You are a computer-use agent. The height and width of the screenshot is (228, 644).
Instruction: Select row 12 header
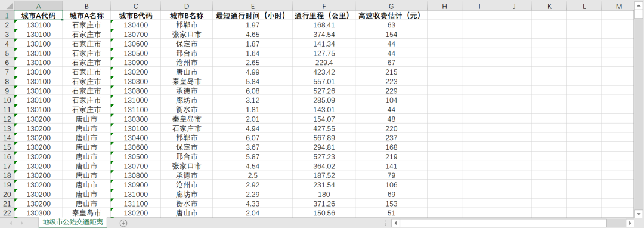(x=7, y=119)
